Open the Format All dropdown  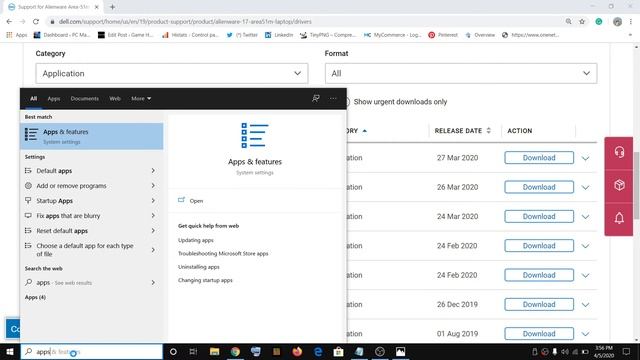pyautogui.click(x=461, y=73)
